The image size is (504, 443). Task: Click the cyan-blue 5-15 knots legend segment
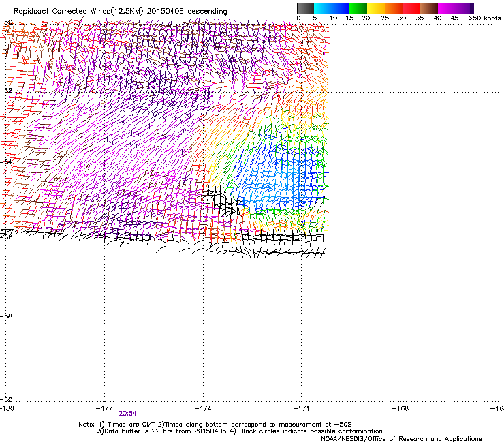[332, 8]
